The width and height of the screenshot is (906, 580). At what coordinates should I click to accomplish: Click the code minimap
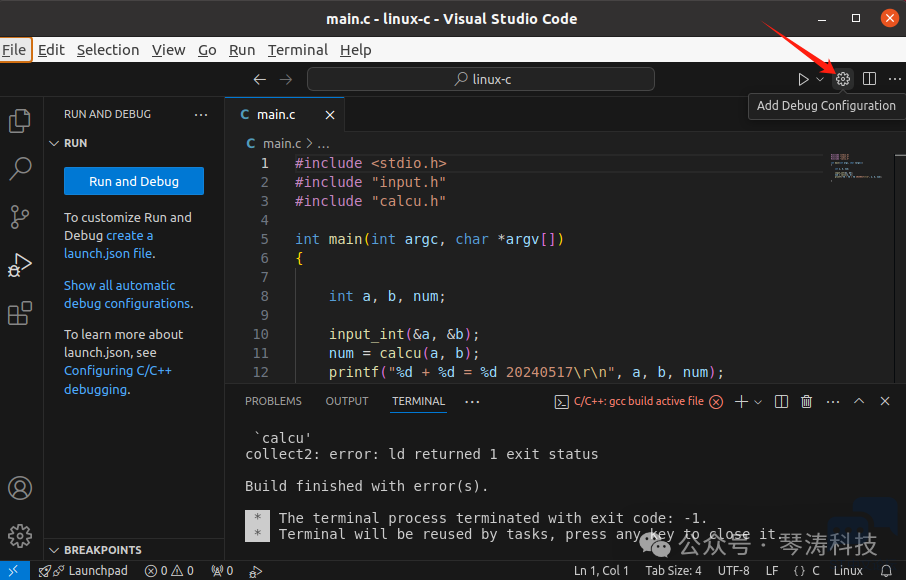click(857, 168)
